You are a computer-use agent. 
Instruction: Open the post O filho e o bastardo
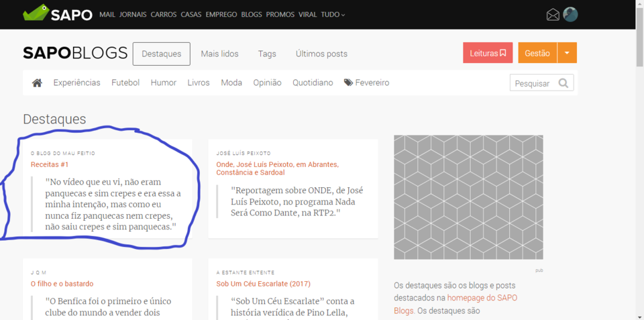coord(62,284)
